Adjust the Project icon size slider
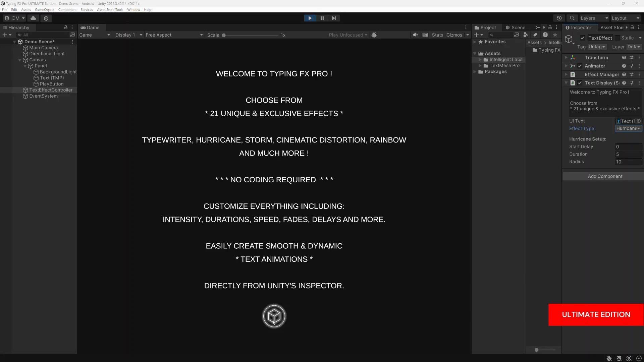Image resolution: width=644 pixels, height=362 pixels. [x=545, y=350]
